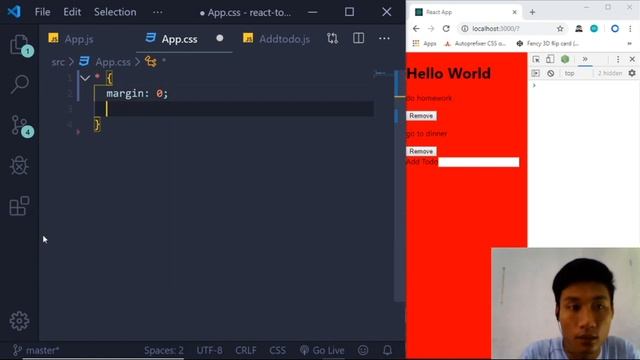The width and height of the screenshot is (640, 360).
Task: Remove the 'go to dinner' todo
Action: [421, 151]
